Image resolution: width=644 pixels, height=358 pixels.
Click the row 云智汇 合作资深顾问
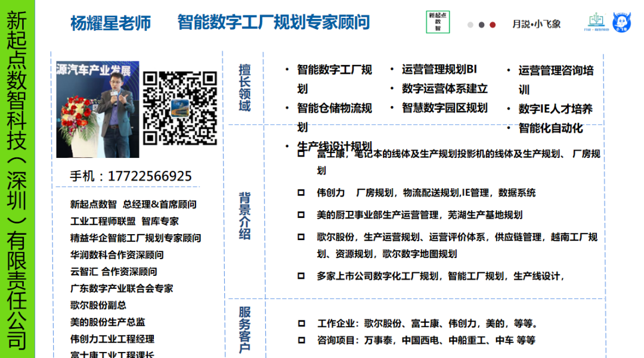click(113, 272)
